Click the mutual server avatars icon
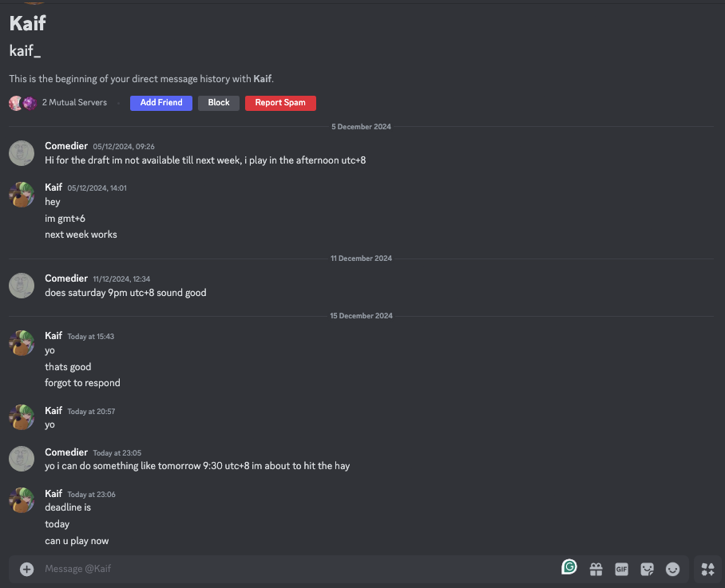The image size is (725, 588). [23, 103]
